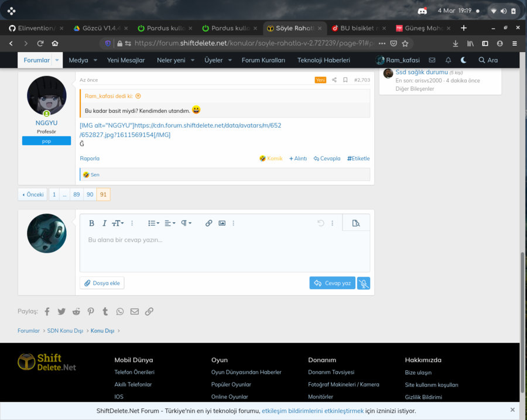Share thread on Facebook
Viewport: 527px width, 420px height.
coord(47,312)
